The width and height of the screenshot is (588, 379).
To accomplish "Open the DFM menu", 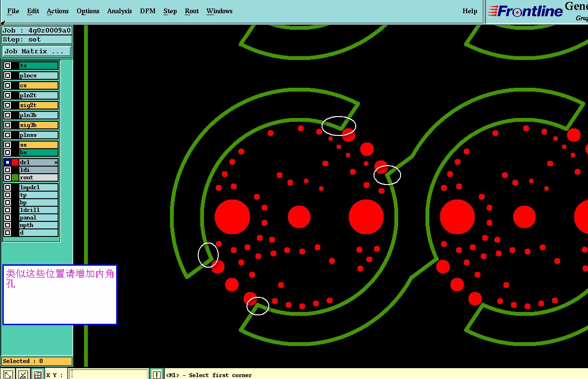I will point(148,11).
